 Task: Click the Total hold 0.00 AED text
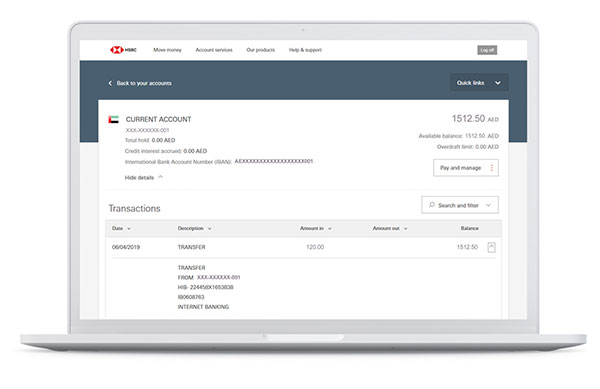150,140
